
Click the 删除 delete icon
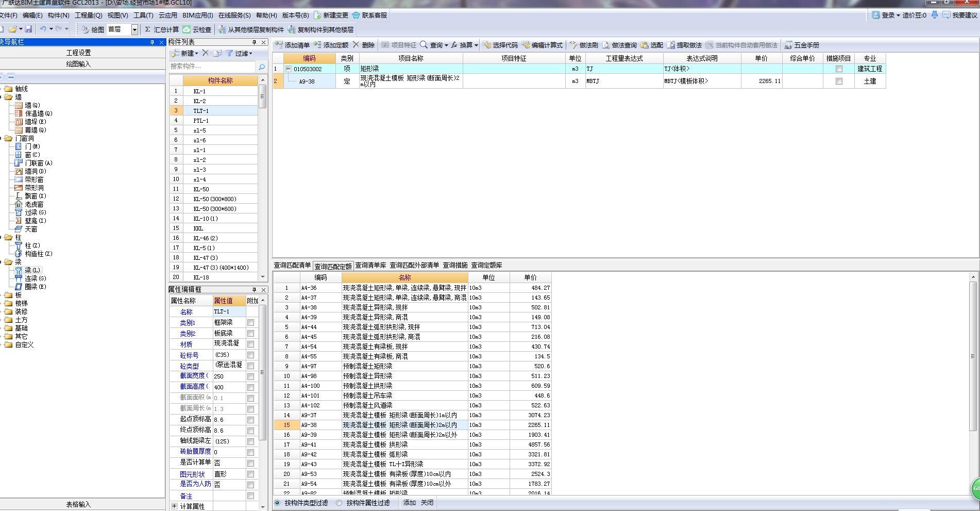pos(356,45)
